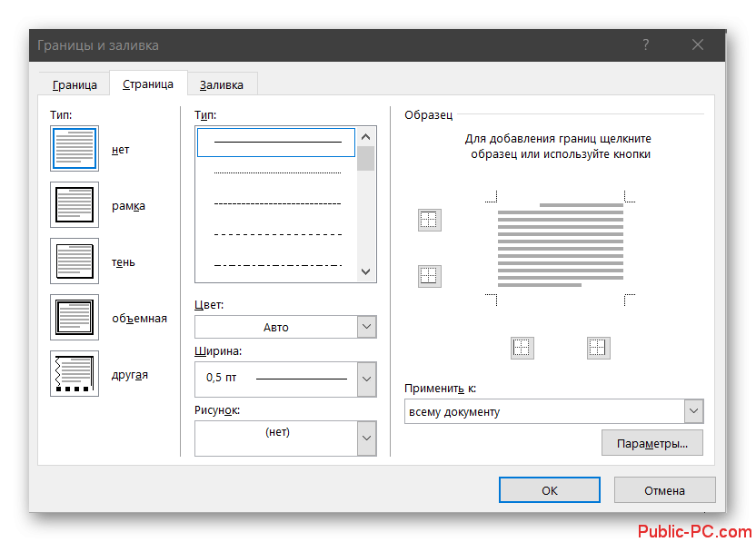Switch to the Граница tab
756x542 pixels.
75,84
